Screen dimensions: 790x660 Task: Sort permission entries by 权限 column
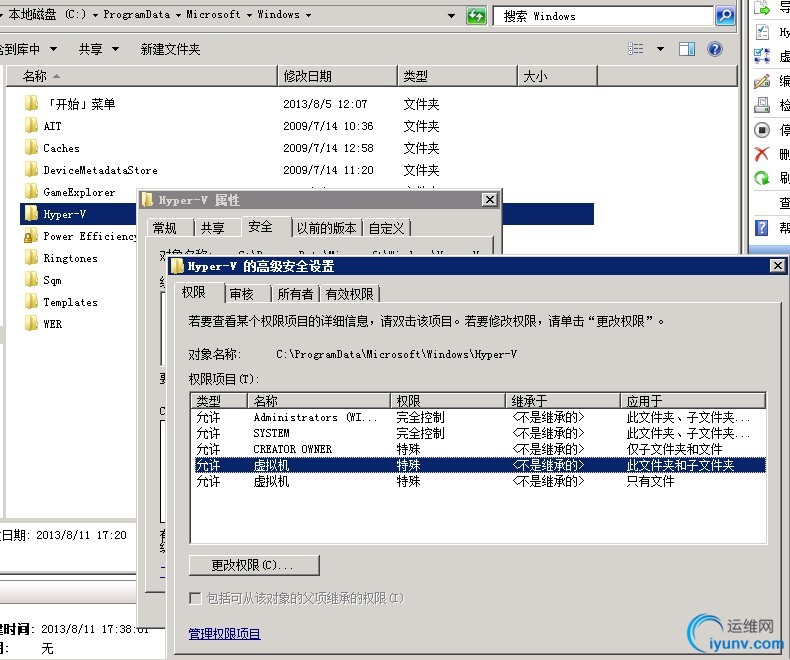447,401
